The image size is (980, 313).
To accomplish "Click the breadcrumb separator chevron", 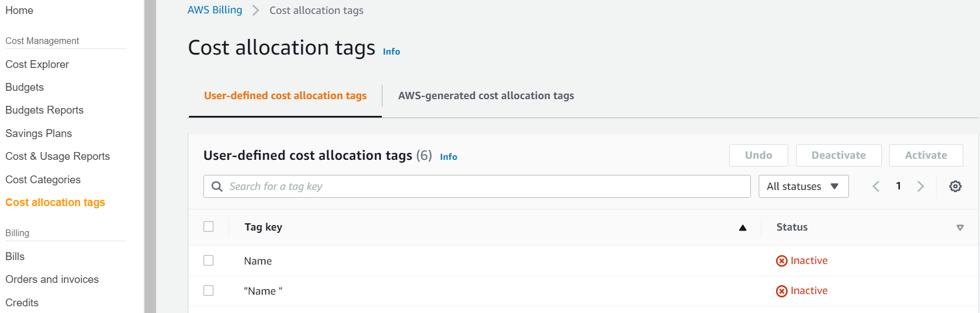I will tap(255, 11).
